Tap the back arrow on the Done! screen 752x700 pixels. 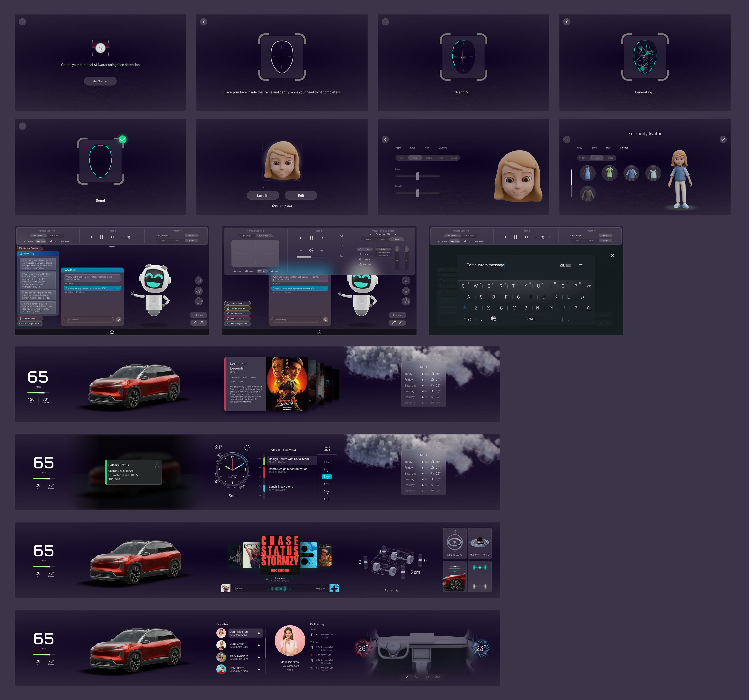click(x=22, y=126)
